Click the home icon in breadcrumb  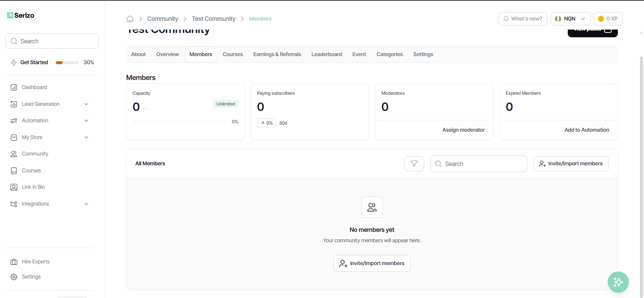[130, 19]
